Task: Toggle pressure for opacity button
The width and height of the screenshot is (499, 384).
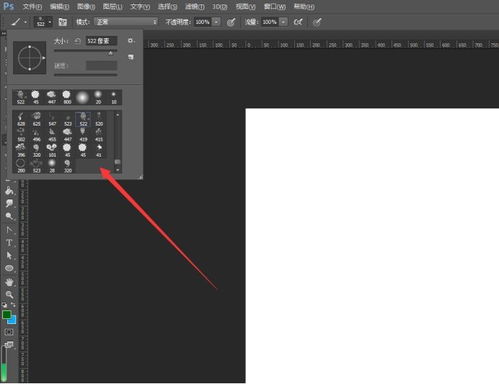Action: 231,22
